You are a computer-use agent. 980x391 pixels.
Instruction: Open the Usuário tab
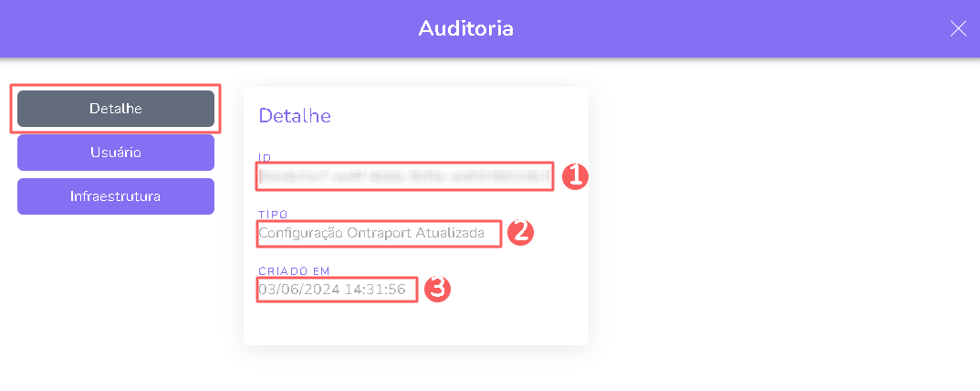[116, 153]
